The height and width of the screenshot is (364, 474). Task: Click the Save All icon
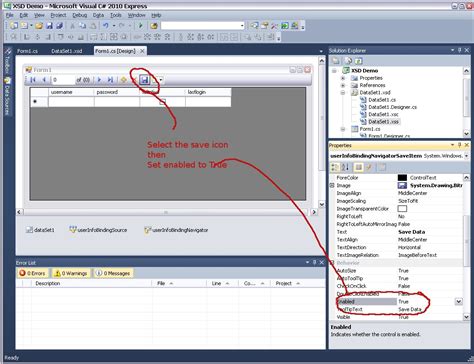(x=59, y=26)
